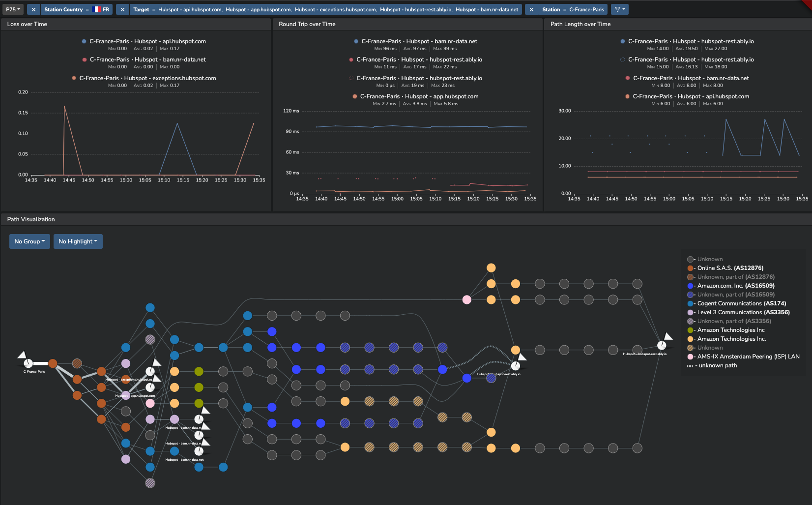The width and height of the screenshot is (812, 505).
Task: Toggle bam.nr-data.net series in Path Length chart
Action: [x=687, y=78]
